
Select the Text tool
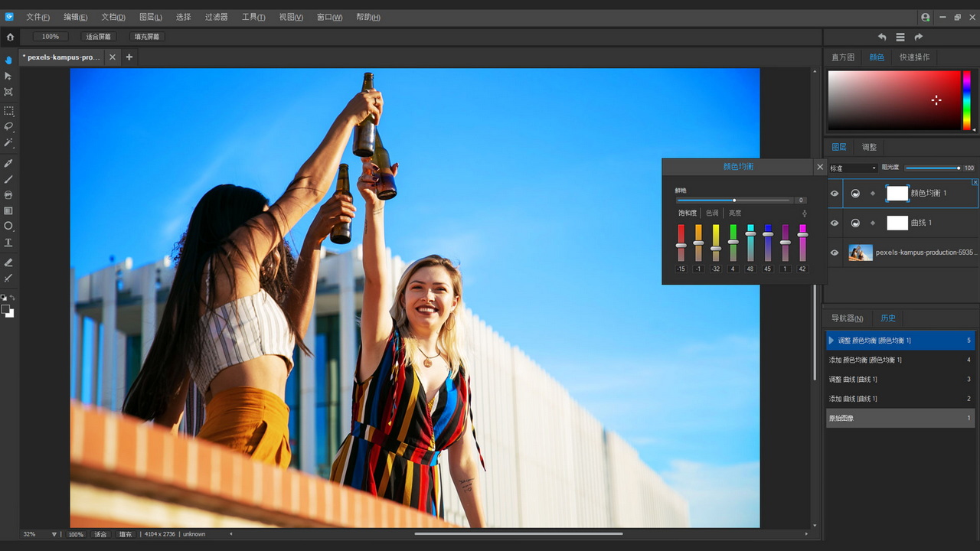8,243
